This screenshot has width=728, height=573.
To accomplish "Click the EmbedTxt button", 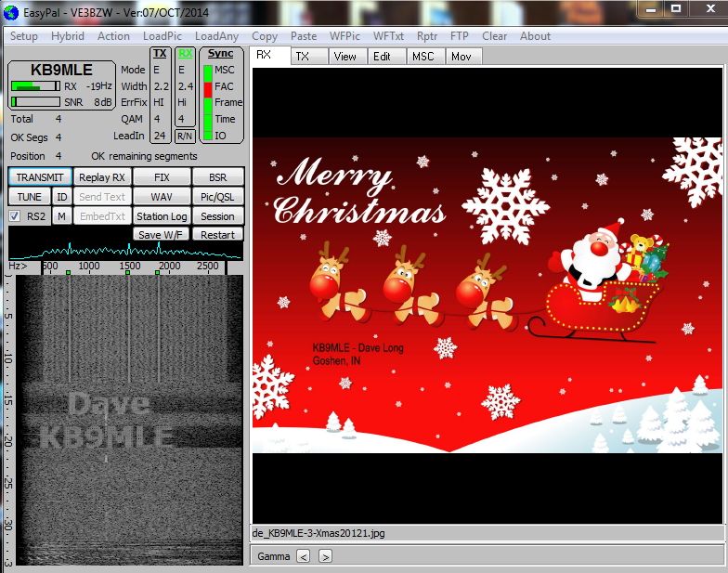I will pos(102,216).
